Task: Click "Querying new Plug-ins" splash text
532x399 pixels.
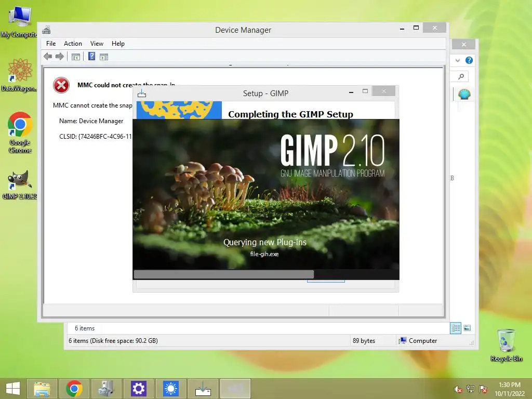Action: tap(264, 242)
